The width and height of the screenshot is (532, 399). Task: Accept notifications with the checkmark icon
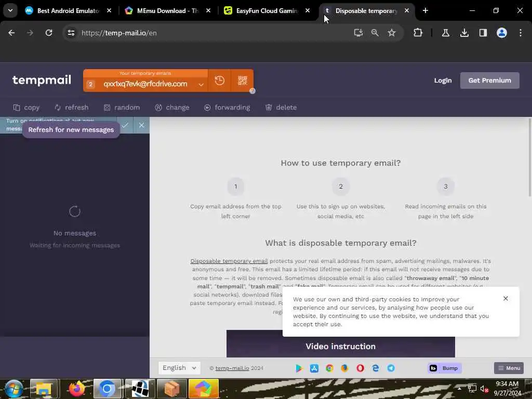[x=125, y=125]
